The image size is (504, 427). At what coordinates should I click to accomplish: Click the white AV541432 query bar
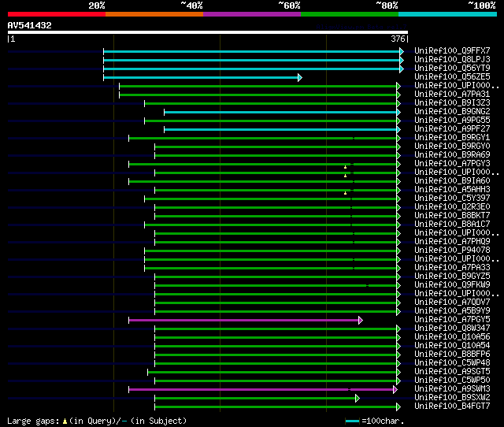pos(208,32)
